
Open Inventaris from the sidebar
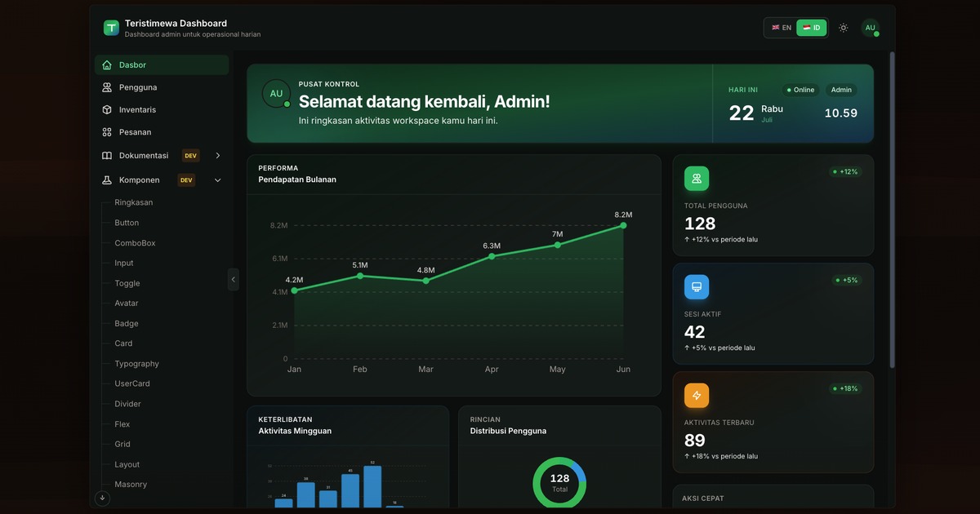point(162,109)
